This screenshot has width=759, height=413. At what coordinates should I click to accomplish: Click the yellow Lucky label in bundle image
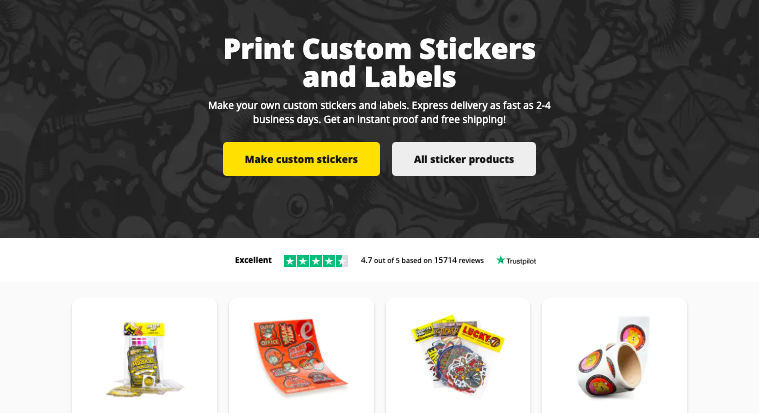[x=481, y=337]
